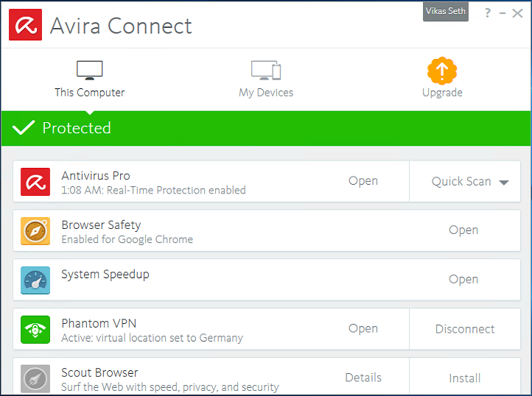Screen dimensions: 532x396
Task: Open Browser Safety
Action: 463,230
